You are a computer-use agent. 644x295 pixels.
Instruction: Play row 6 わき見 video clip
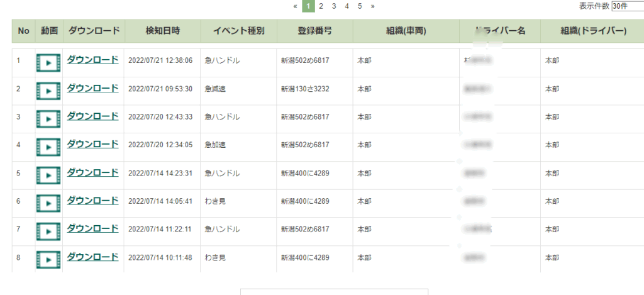click(48, 203)
